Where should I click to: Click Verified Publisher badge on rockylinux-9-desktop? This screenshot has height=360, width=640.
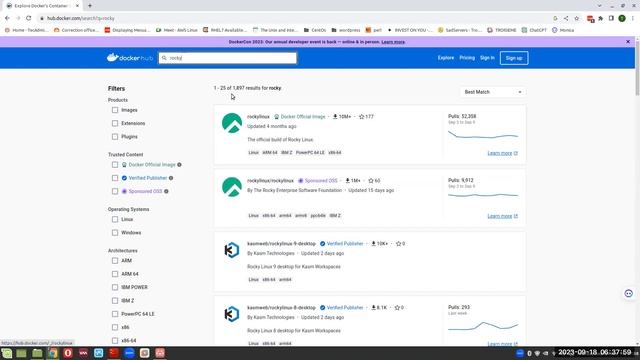[x=342, y=244]
